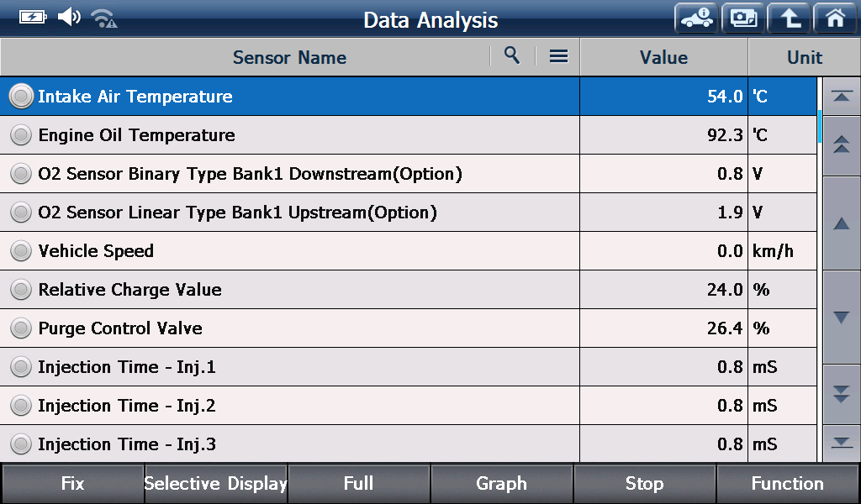
Task: Move up one row with arrow
Action: [841, 223]
